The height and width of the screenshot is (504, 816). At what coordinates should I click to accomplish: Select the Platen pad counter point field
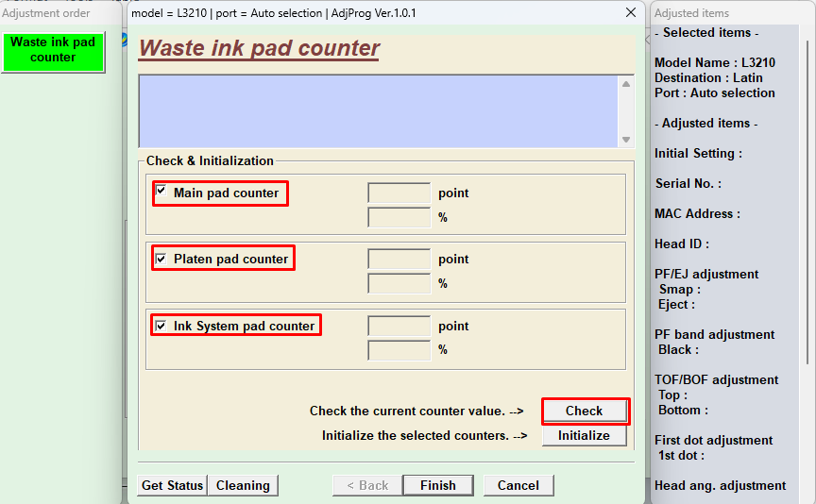399,260
